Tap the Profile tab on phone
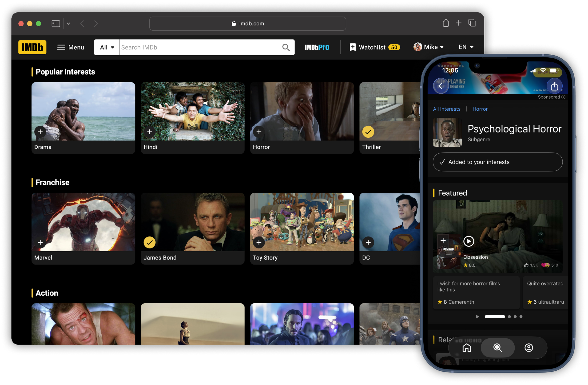The width and height of the screenshot is (588, 385). pos(529,348)
